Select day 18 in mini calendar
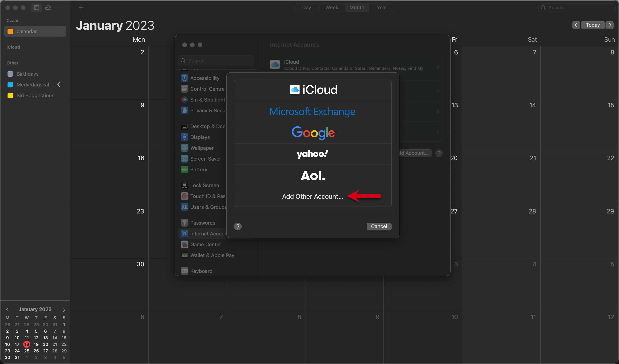This screenshot has width=619, height=364. [x=26, y=344]
